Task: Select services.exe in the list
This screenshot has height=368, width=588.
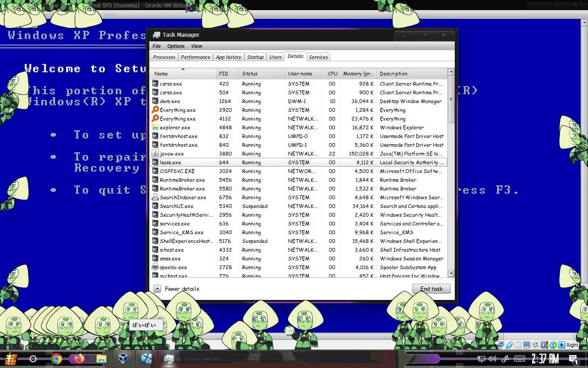Action: tap(299, 224)
